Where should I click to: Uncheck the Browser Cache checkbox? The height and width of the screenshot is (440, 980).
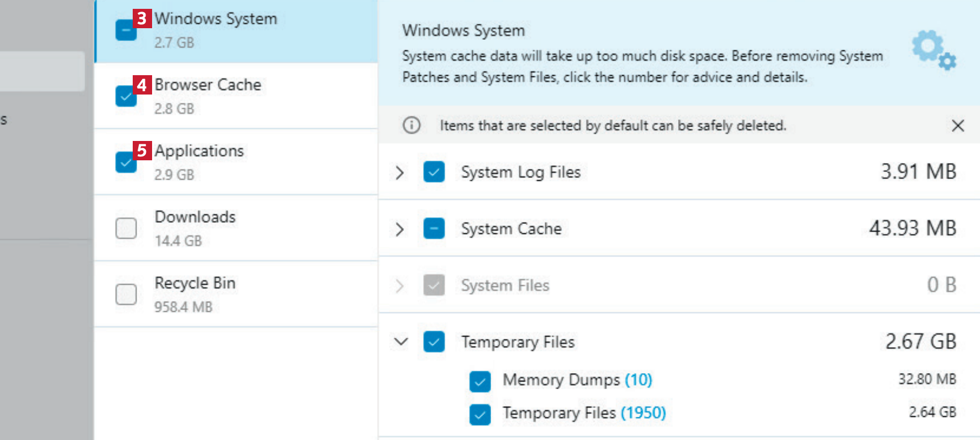(x=125, y=97)
